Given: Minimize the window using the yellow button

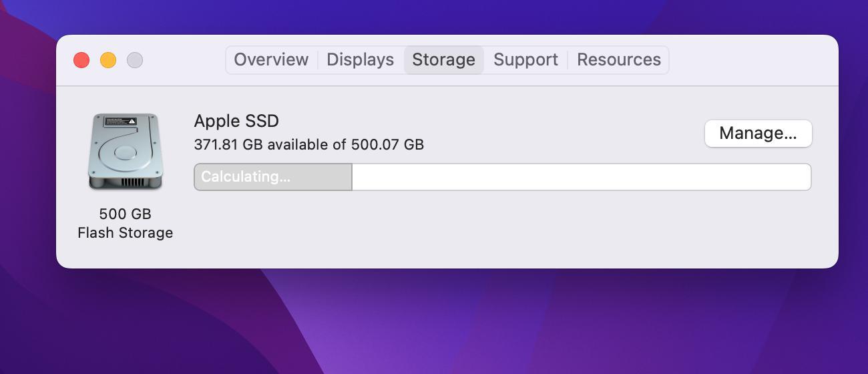Looking at the screenshot, I should [108, 60].
